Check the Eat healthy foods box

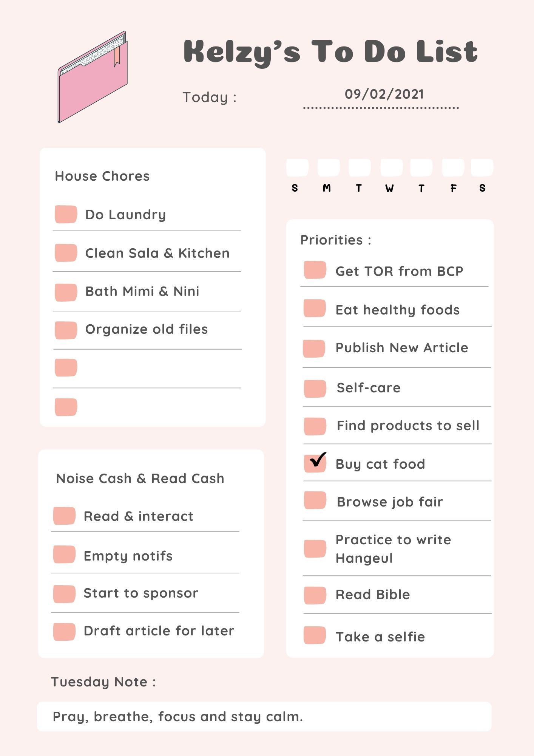coord(315,308)
